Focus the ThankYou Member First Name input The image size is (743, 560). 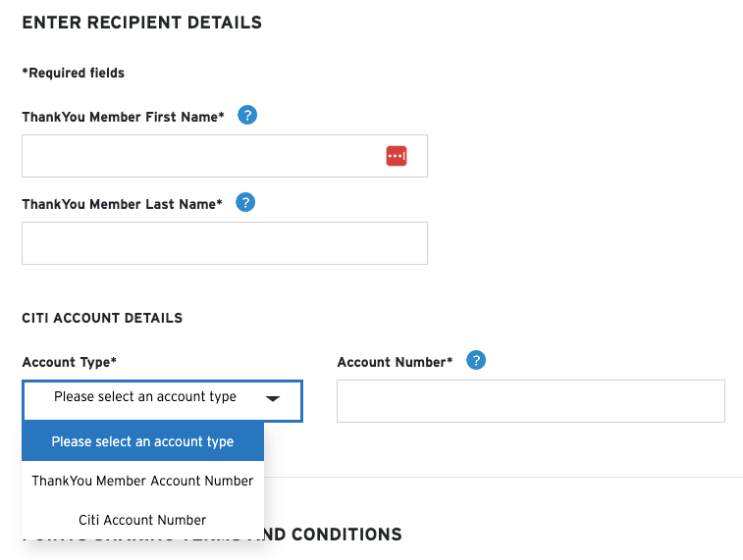225,156
